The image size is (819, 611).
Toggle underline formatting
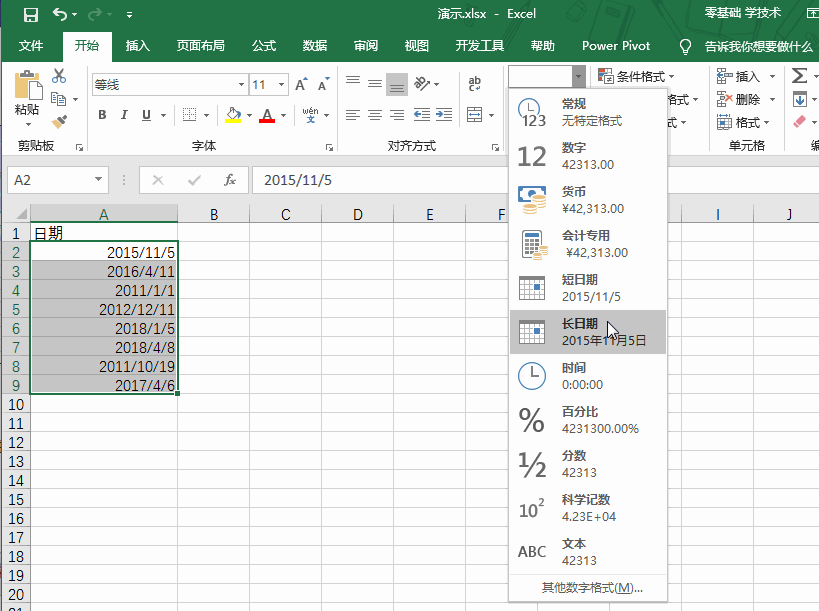[146, 115]
